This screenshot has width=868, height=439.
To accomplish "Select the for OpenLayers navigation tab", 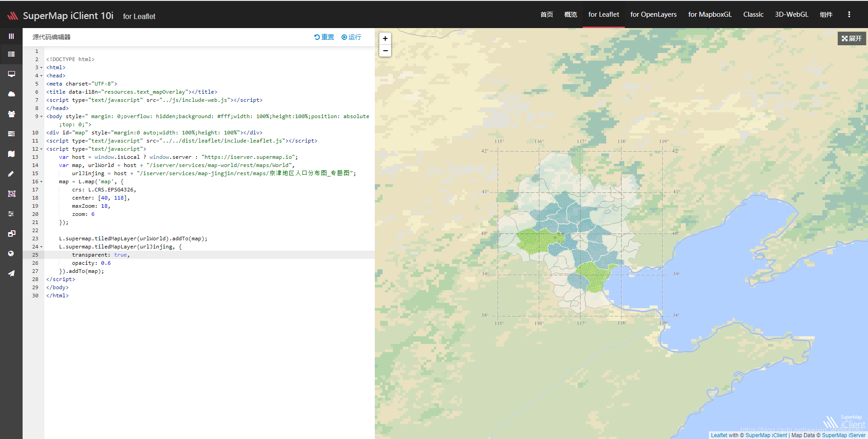I will pos(653,14).
